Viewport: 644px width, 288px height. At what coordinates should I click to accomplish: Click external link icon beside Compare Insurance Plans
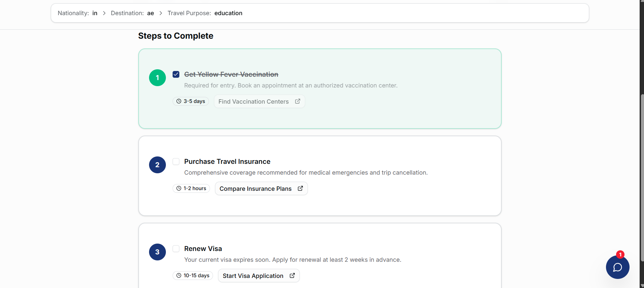coord(300,188)
